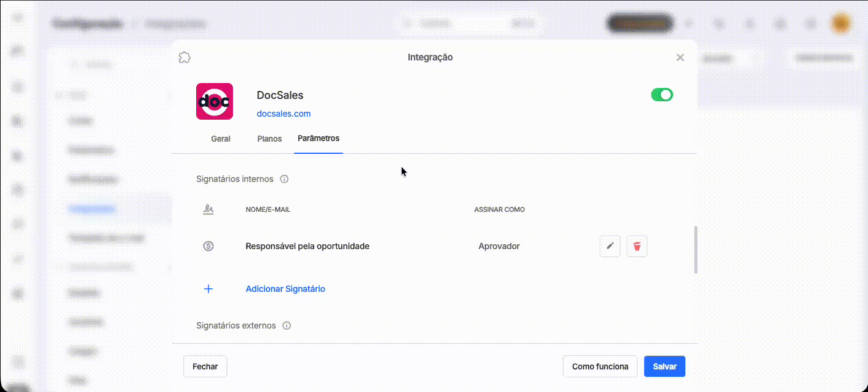The width and height of the screenshot is (868, 392).
Task: Click the plus icon to add signer
Action: (x=208, y=289)
